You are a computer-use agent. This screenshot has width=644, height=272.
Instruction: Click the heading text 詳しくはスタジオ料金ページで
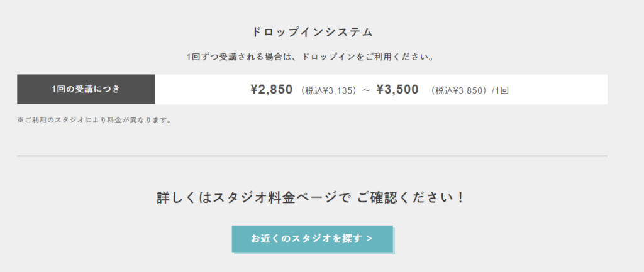253,198
